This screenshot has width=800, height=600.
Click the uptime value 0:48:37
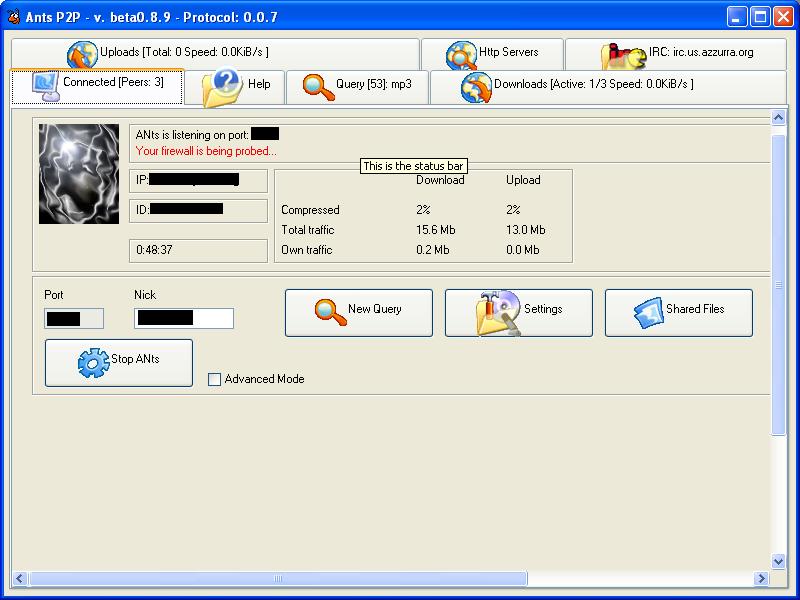point(154,250)
